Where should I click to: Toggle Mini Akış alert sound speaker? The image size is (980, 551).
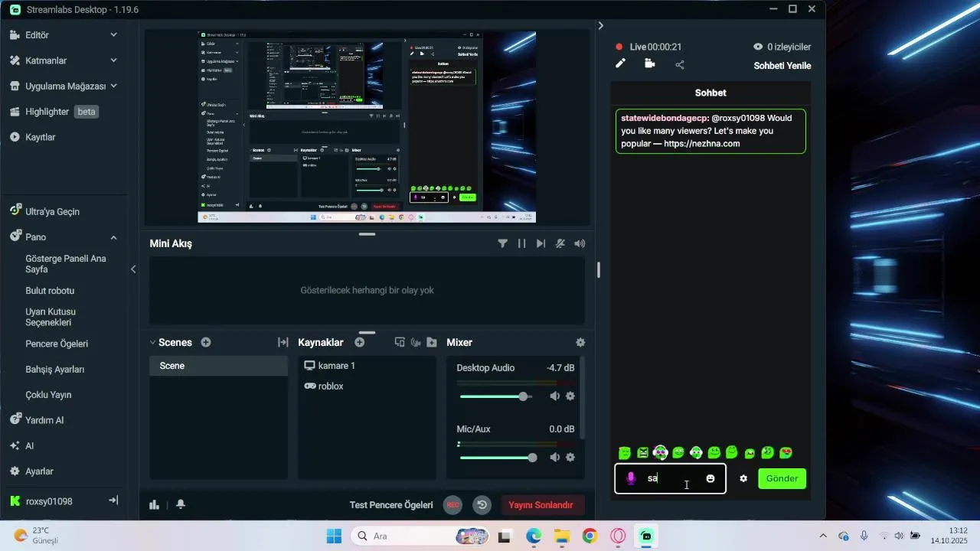click(x=580, y=243)
